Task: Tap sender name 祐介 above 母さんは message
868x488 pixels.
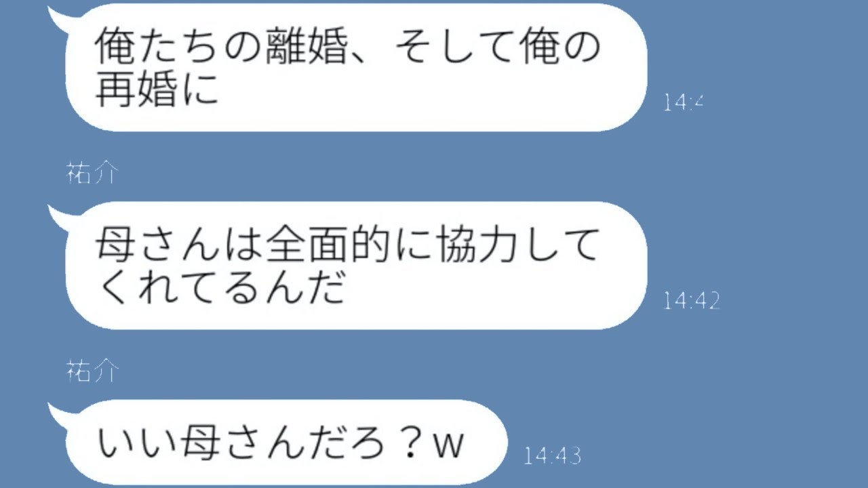Action: [92, 174]
